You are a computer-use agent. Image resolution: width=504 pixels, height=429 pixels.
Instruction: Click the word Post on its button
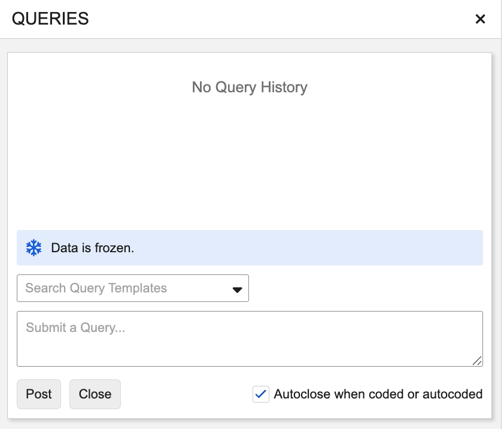[39, 394]
